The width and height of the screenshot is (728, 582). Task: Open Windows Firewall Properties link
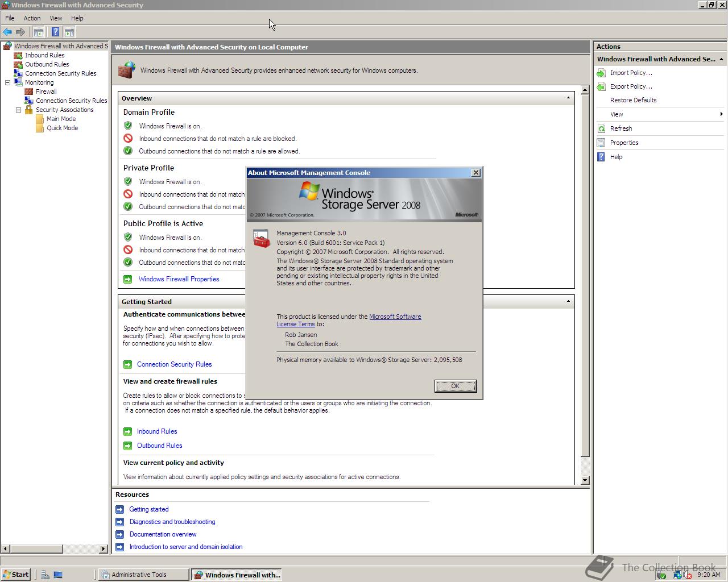pos(179,279)
